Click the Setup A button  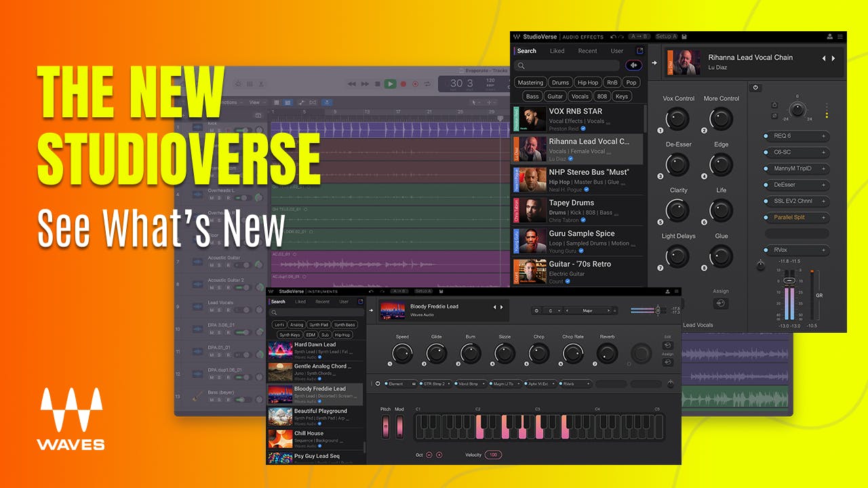pos(666,36)
